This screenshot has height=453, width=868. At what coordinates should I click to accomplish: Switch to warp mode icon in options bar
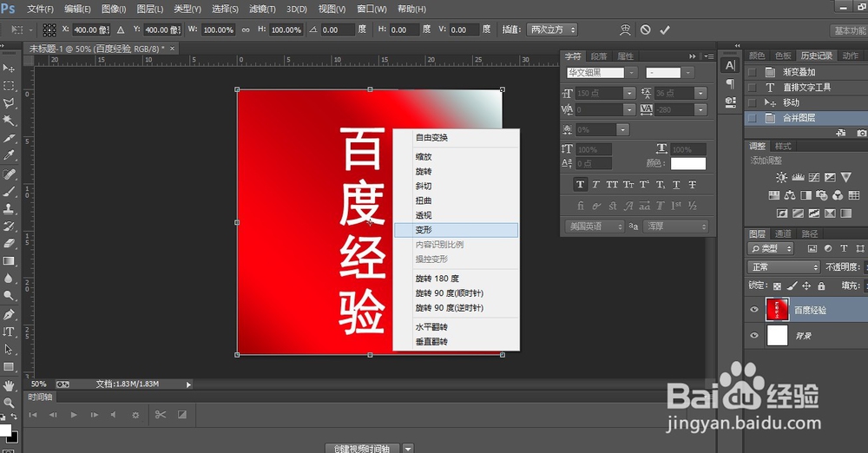(625, 30)
